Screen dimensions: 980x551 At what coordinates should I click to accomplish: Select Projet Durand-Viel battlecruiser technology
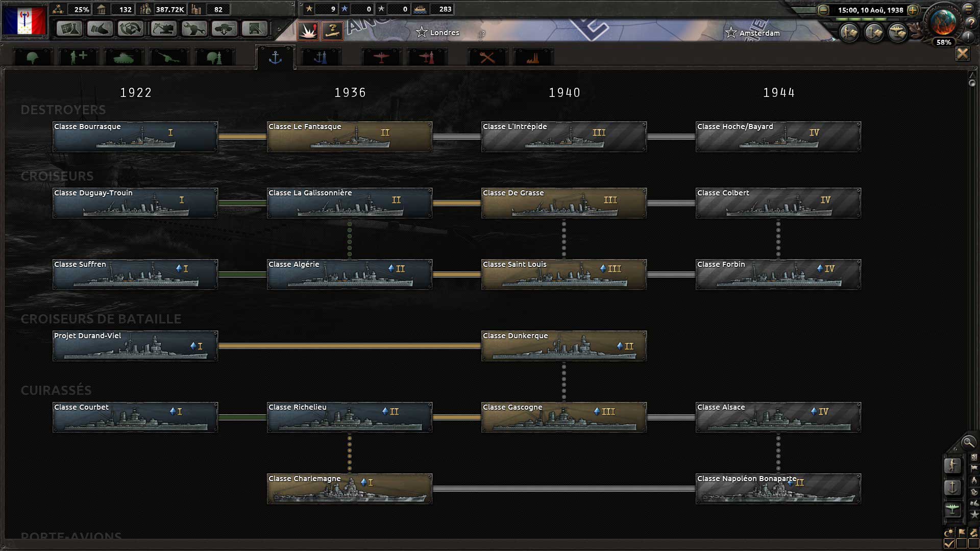[x=135, y=345]
